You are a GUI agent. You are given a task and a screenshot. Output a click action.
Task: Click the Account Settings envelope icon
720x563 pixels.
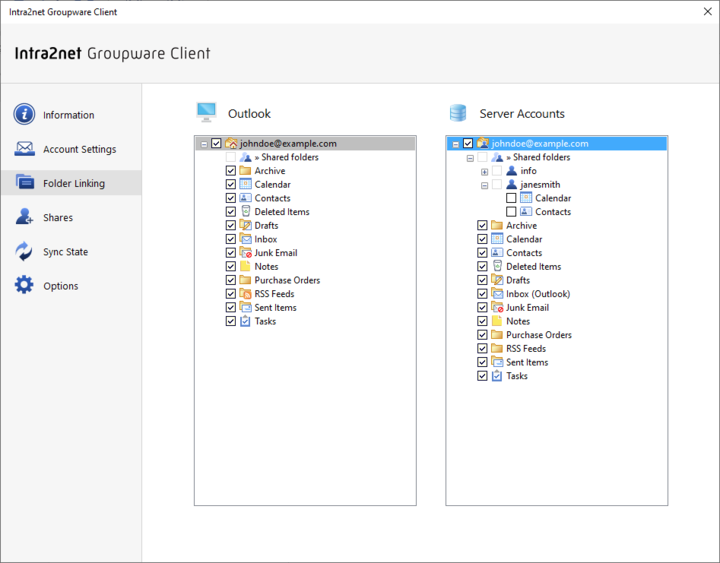point(24,149)
